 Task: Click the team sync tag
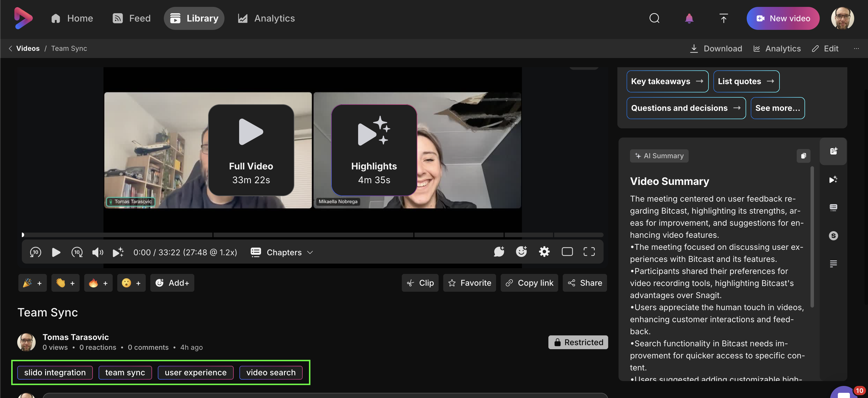coord(125,372)
